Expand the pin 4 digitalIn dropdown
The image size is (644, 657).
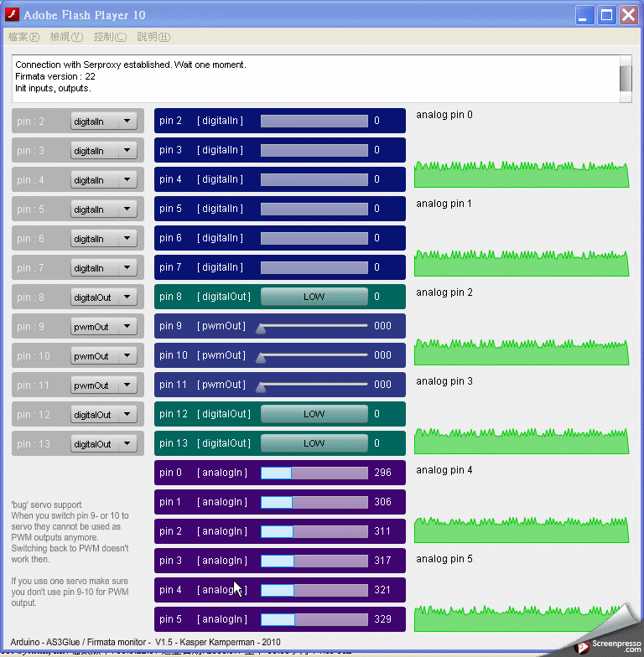pyautogui.click(x=104, y=179)
